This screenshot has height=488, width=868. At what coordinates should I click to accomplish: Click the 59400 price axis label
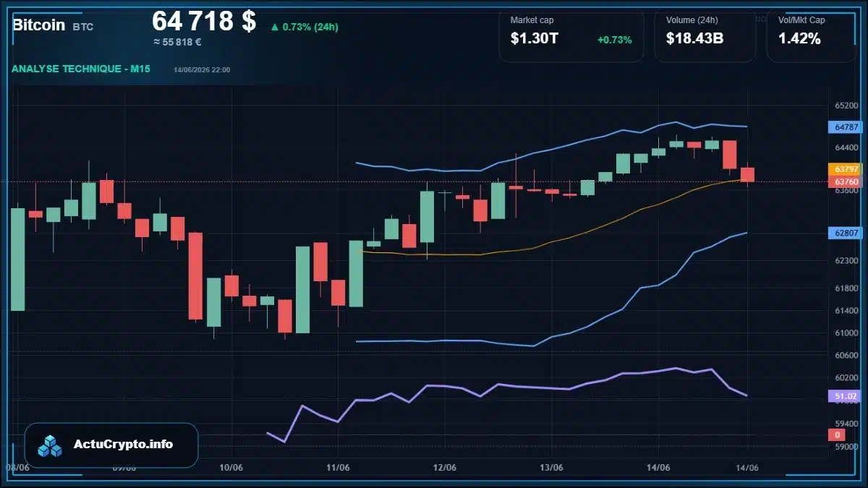846,424
